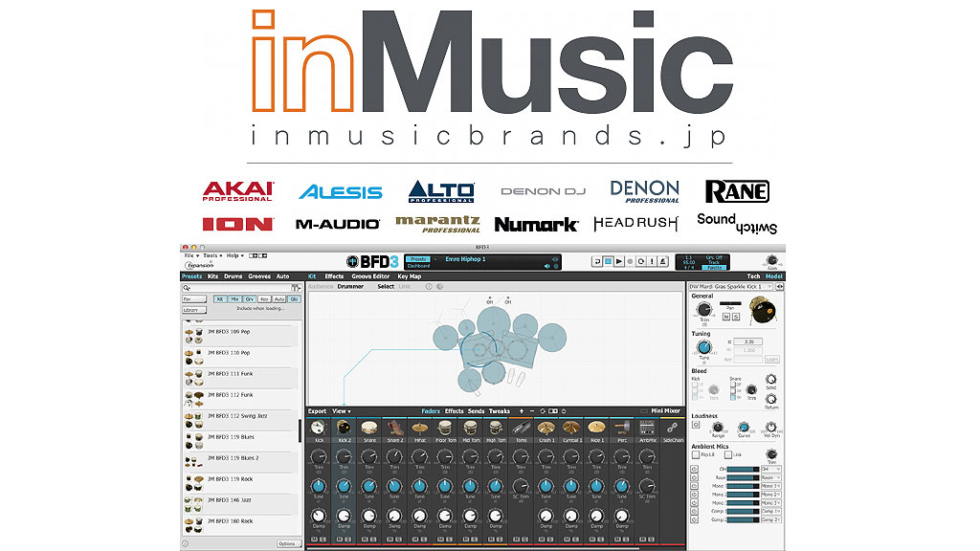The height and width of the screenshot is (551, 980).
Task: Toggle the Key filter button in presets
Action: 265,299
